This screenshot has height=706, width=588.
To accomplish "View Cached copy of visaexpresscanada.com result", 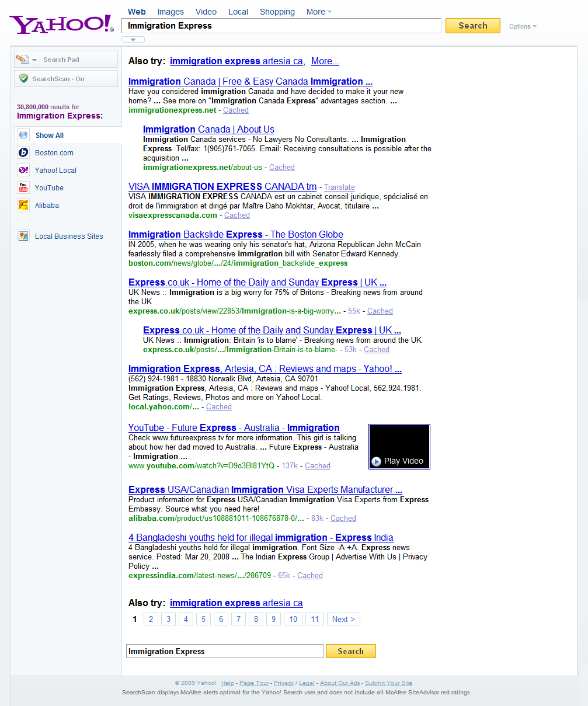I will tap(237, 215).
